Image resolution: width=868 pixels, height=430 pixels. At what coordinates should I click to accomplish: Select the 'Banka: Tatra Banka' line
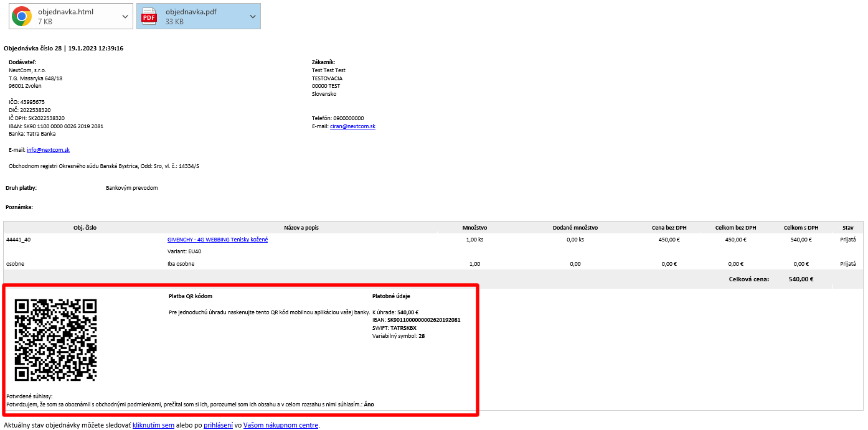(32, 134)
